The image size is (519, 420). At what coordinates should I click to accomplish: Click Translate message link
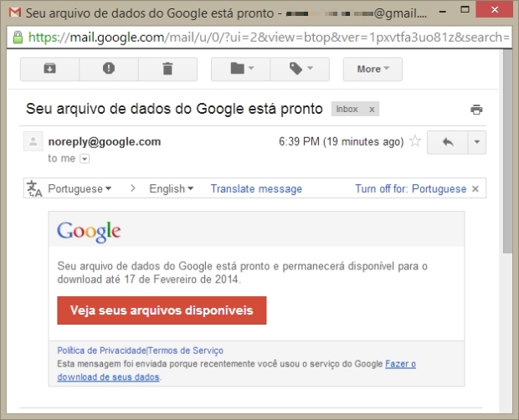(256, 189)
